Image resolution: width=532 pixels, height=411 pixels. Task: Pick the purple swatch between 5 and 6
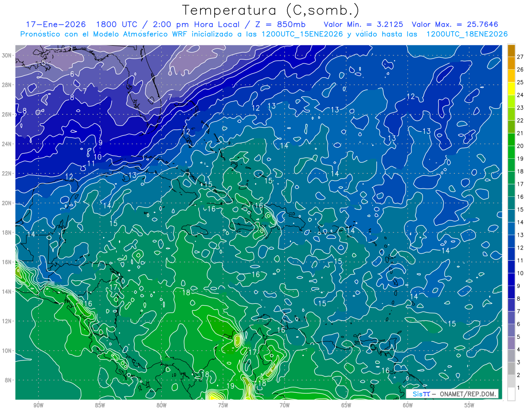[x=511, y=330]
